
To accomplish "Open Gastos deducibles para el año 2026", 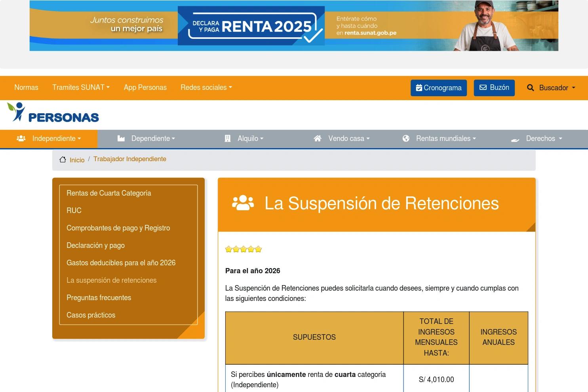I will tap(121, 263).
